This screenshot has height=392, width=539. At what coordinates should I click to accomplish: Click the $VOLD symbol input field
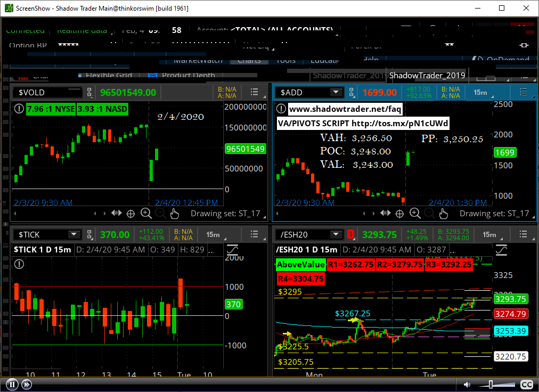(x=47, y=92)
